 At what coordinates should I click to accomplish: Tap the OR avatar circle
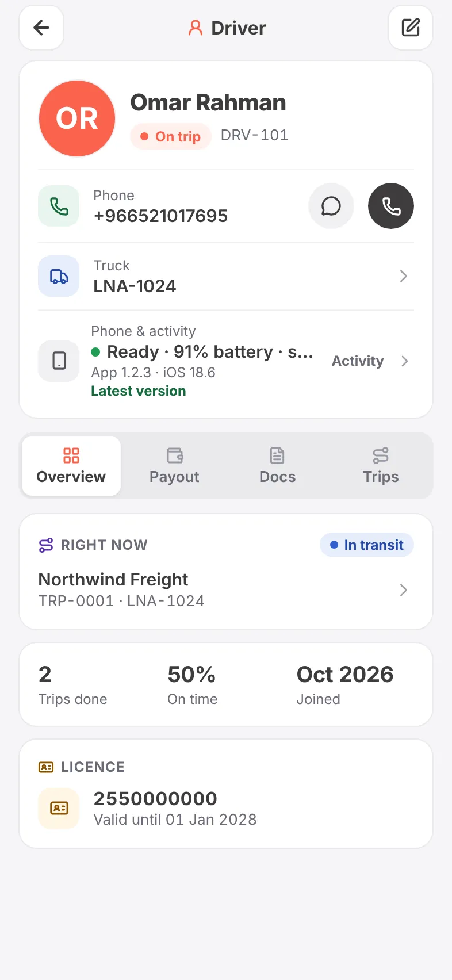click(77, 118)
